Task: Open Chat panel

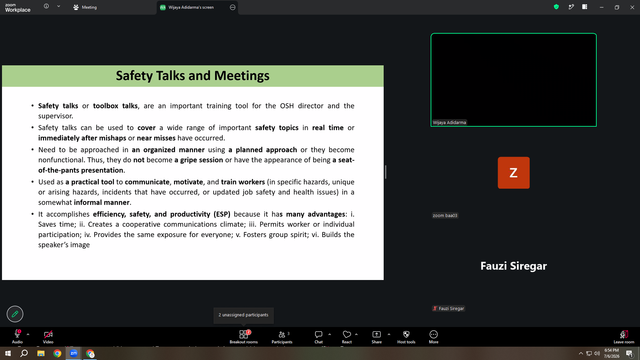Action: click(318, 336)
